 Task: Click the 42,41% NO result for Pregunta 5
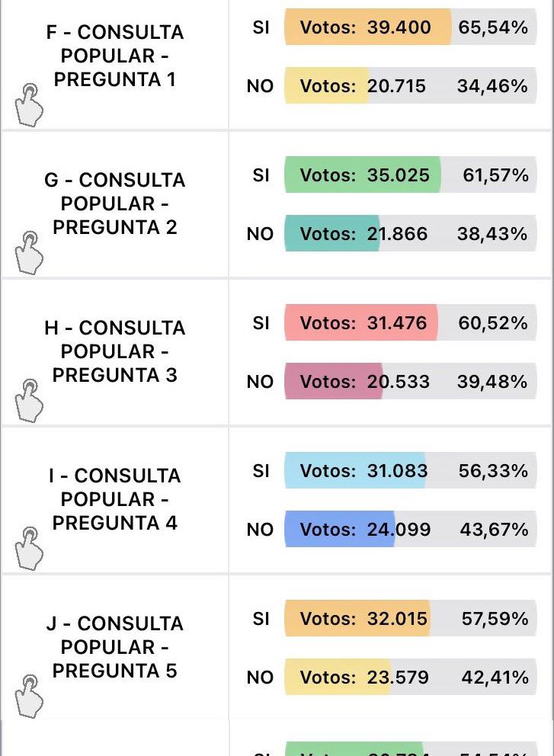(494, 678)
